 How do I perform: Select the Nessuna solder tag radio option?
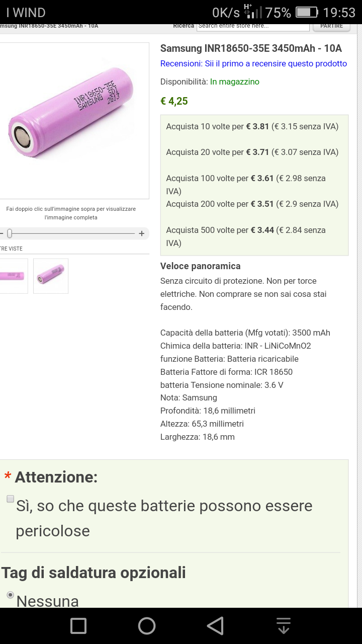[x=10, y=595]
